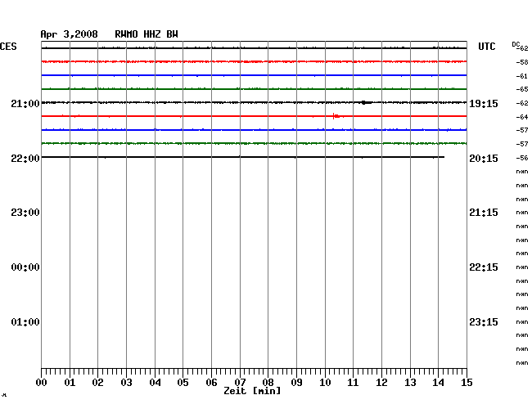Click the '07' minute axis label
Viewport: 532px width, 404px height.
point(240,382)
